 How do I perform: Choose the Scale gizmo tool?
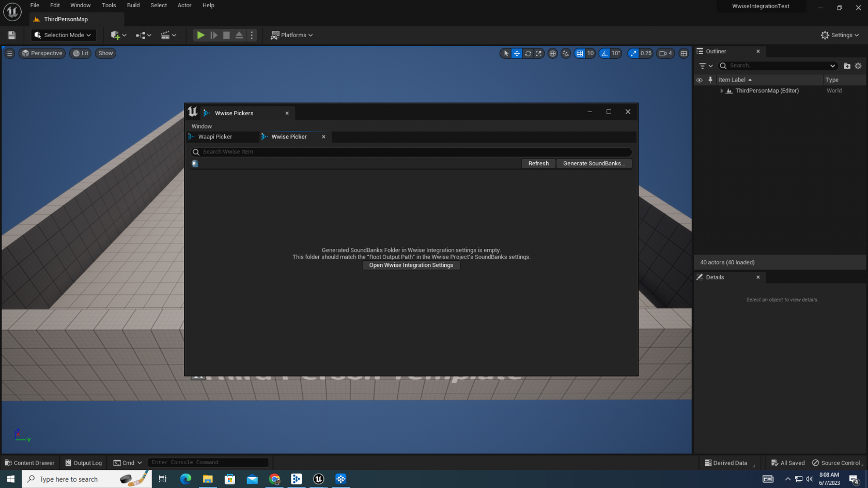click(539, 53)
